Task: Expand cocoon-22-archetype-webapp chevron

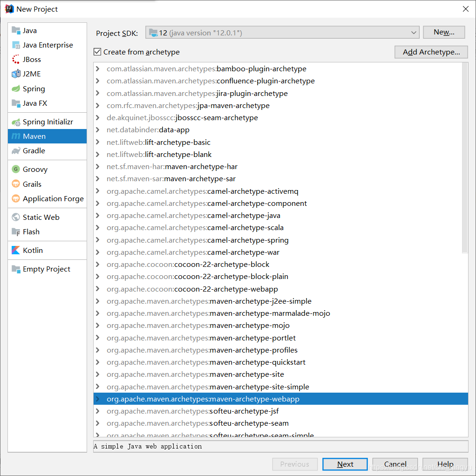Action: point(97,289)
